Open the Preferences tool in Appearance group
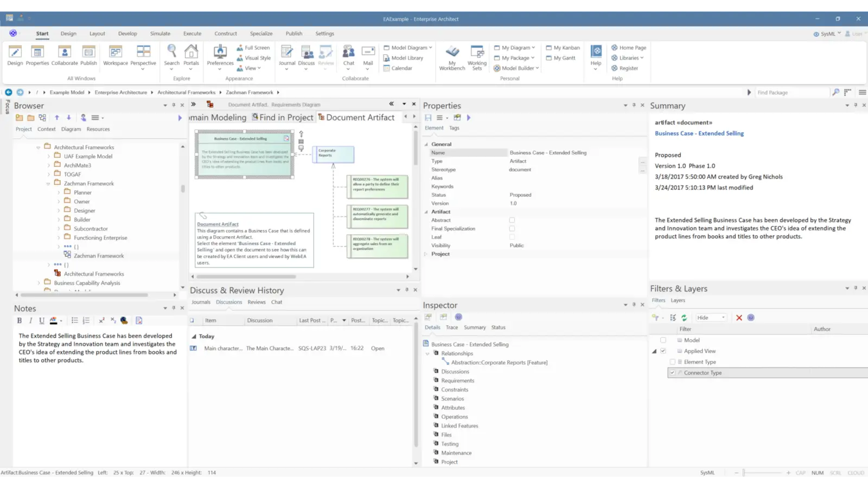Image resolution: width=868 pixels, height=488 pixels. coord(220,54)
